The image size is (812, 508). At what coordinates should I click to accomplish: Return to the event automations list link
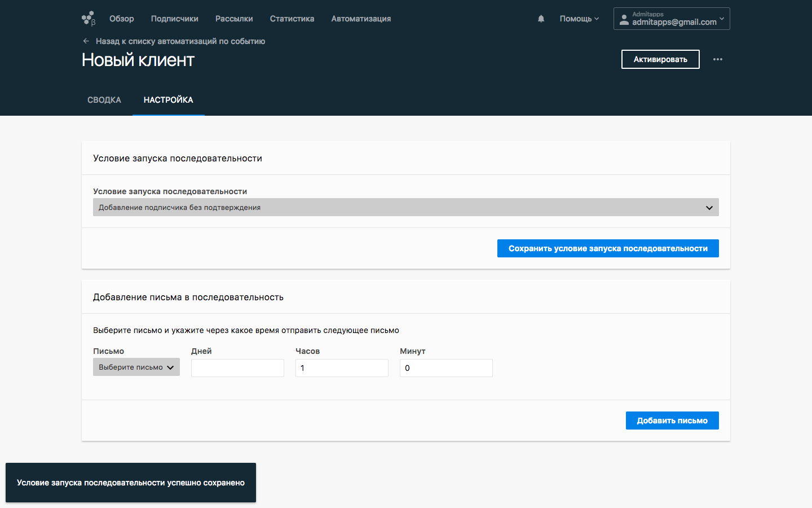click(180, 41)
